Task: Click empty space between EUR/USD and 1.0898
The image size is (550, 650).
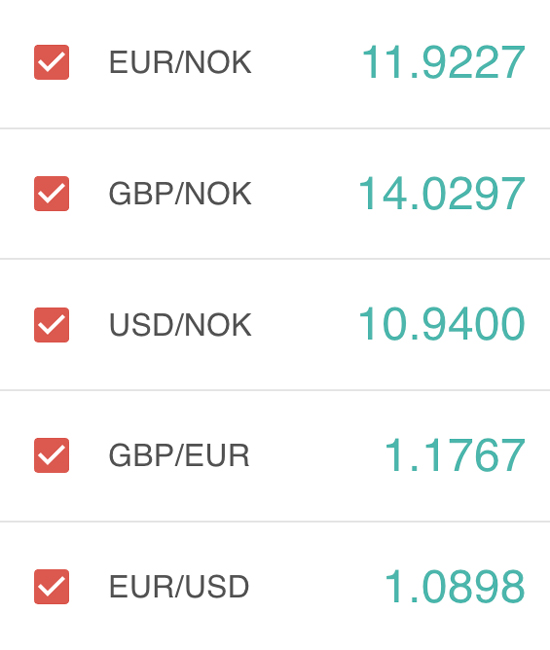Action: 317,587
